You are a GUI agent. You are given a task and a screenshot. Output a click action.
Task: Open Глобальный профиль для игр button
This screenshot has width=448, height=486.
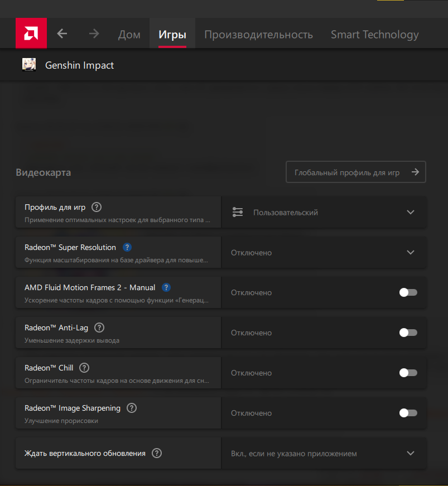[x=355, y=172]
